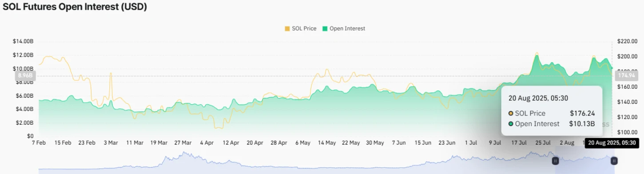
Task: Click the 4 Apr date label
Action: [207, 143]
